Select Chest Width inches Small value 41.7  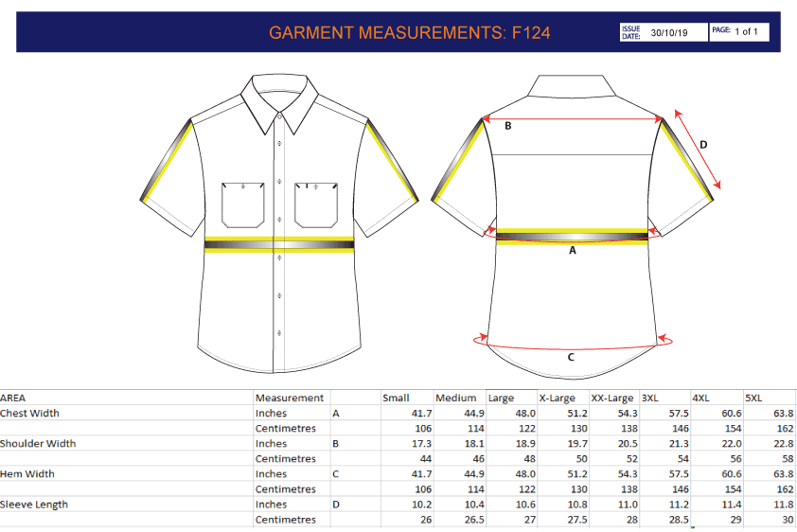pos(421,414)
